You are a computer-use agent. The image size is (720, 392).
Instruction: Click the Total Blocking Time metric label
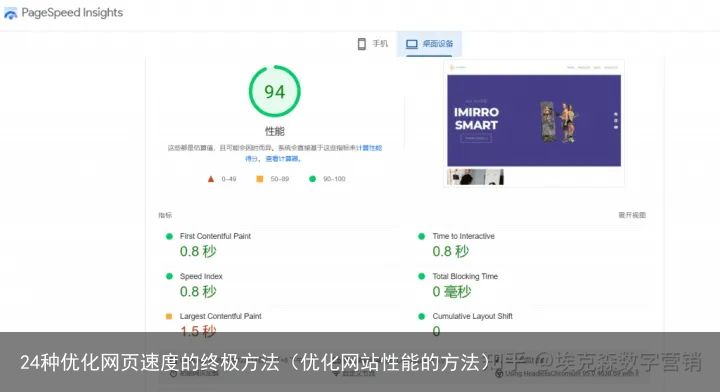465,276
